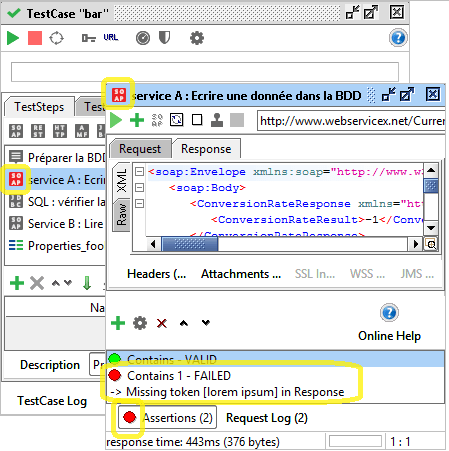Toggle the Request Log (2) panel

(x=267, y=418)
